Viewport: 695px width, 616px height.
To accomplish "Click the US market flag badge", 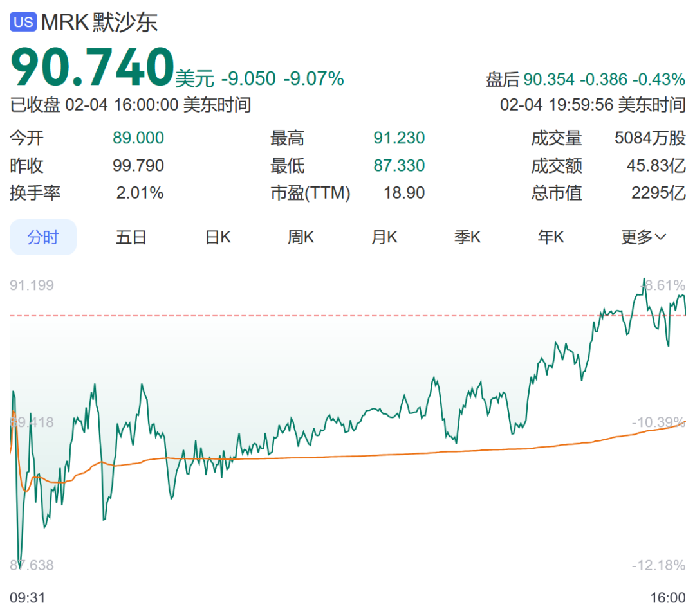I will point(23,21).
